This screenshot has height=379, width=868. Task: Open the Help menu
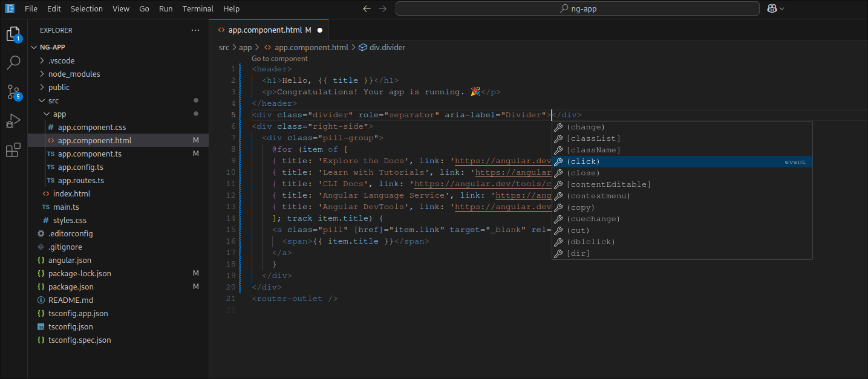click(231, 8)
